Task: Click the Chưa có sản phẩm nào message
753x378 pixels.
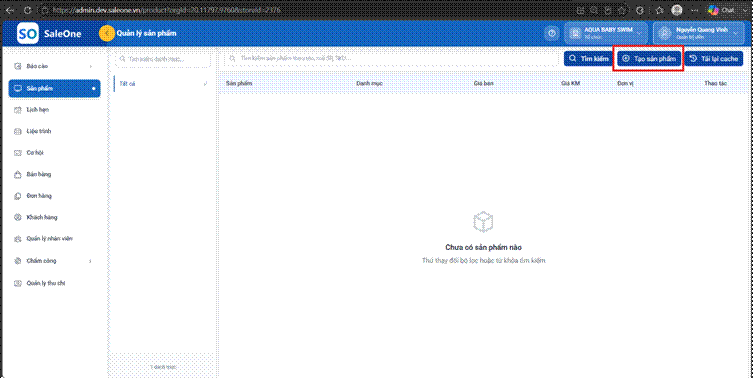Action: (x=483, y=247)
